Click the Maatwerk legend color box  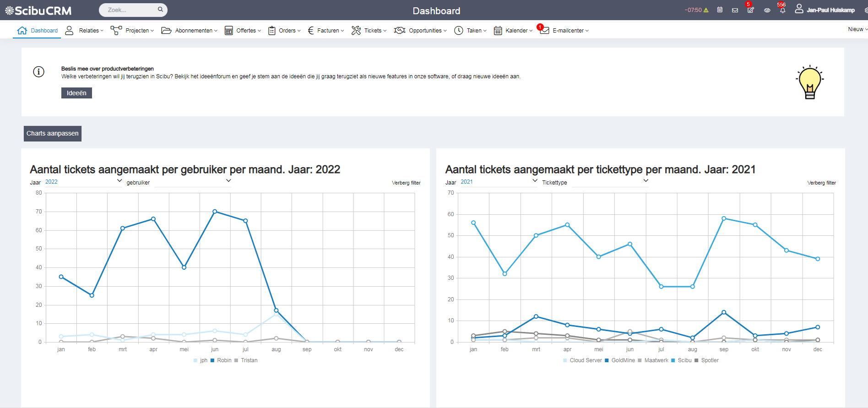[x=640, y=360]
